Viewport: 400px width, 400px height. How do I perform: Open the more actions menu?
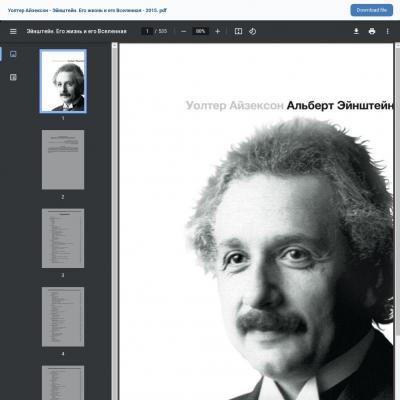point(387,31)
